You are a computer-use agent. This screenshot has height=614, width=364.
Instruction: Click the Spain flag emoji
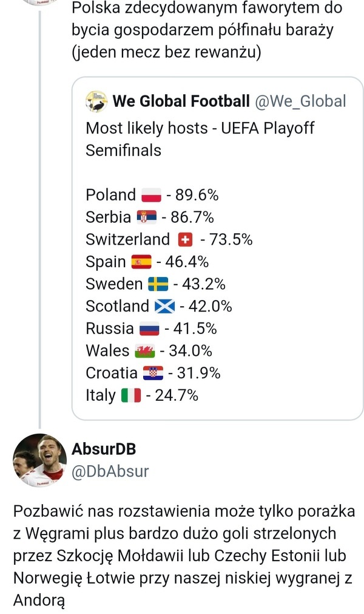tap(141, 262)
